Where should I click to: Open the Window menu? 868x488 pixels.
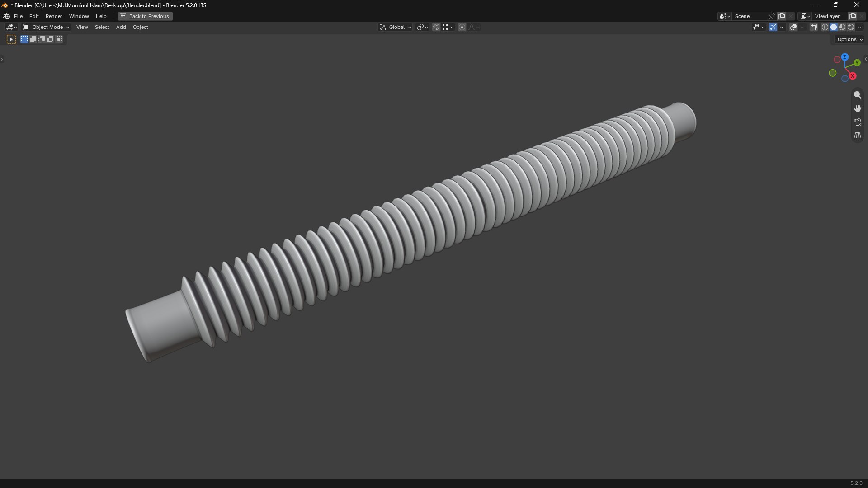(79, 16)
